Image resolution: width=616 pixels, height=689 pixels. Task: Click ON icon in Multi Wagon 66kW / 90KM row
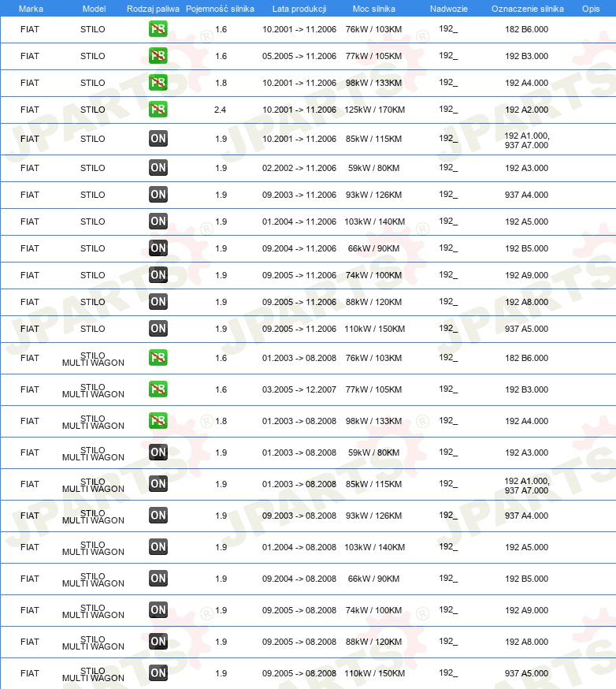pos(158,579)
